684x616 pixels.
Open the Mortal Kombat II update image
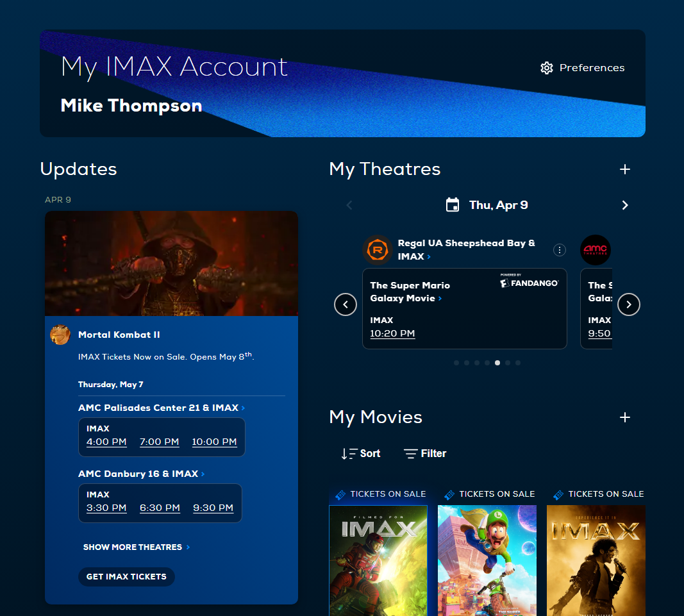(171, 263)
